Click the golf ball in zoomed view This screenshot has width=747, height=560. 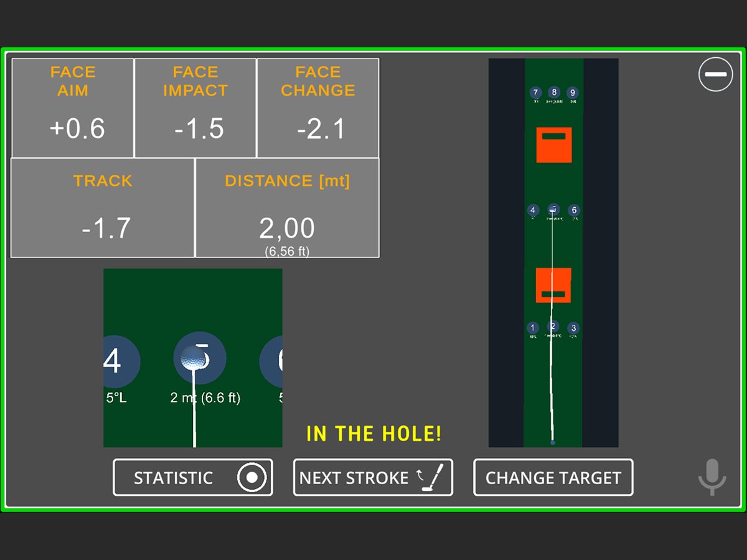click(193, 358)
